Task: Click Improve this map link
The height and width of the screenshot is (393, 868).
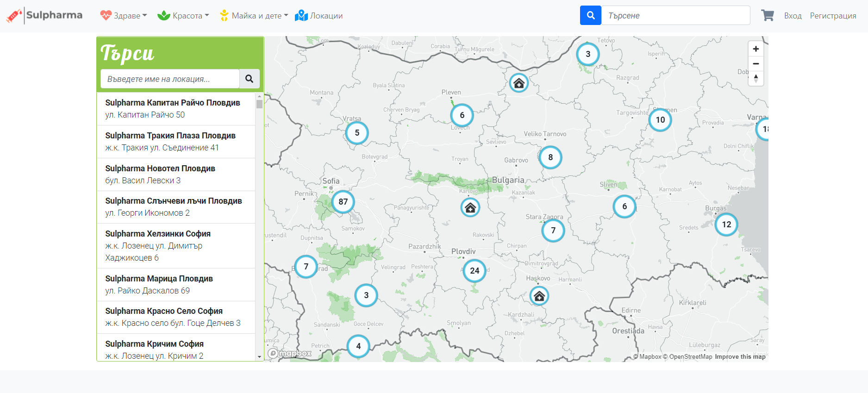Action: click(740, 357)
